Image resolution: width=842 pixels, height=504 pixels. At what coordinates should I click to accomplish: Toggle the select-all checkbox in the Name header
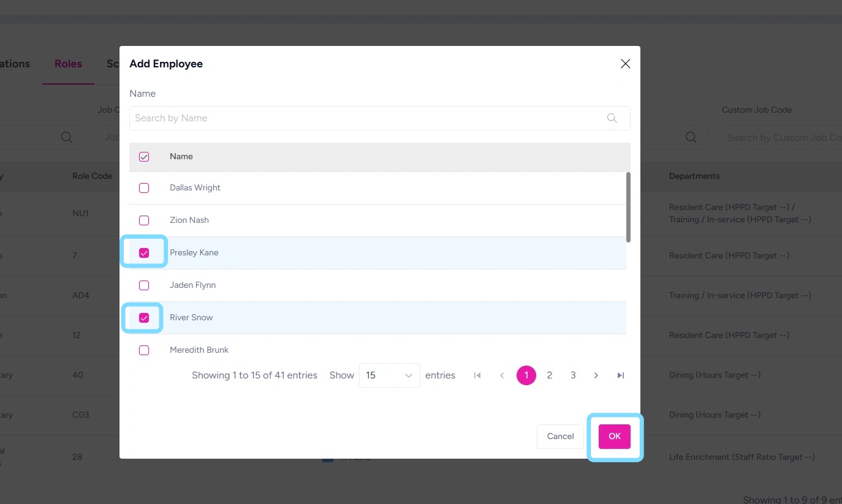tap(144, 157)
